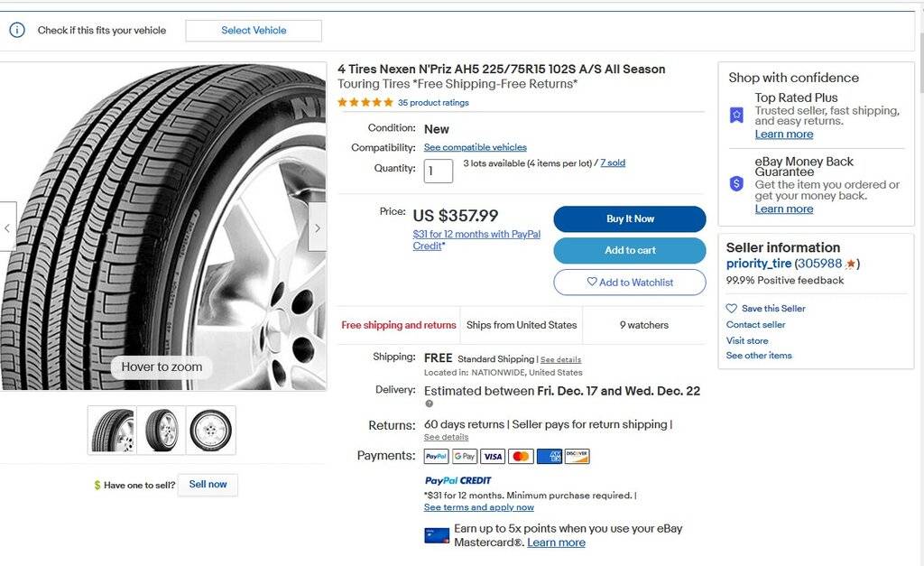Select the Visa payment method icon
Screen dimensions: 924x566
[492, 456]
